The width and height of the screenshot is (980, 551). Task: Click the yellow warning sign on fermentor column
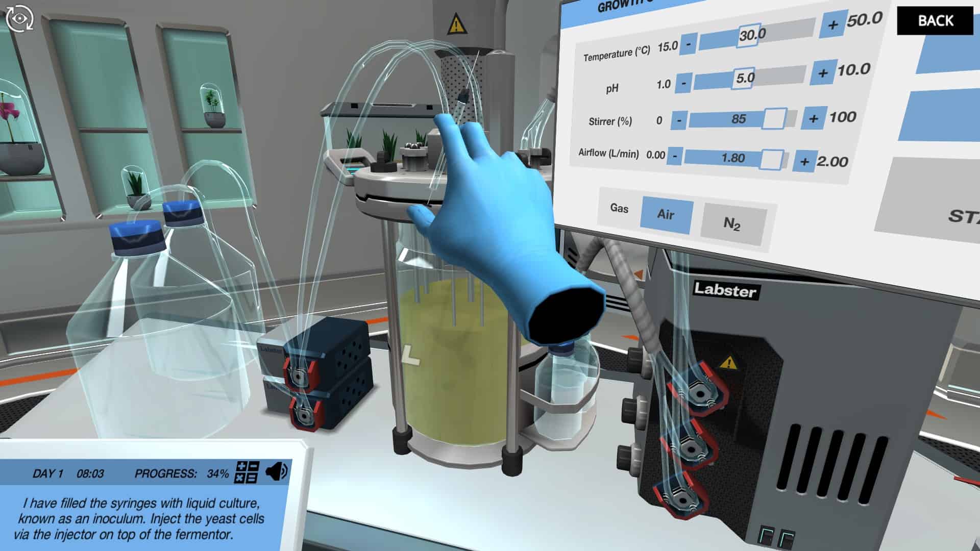click(456, 24)
